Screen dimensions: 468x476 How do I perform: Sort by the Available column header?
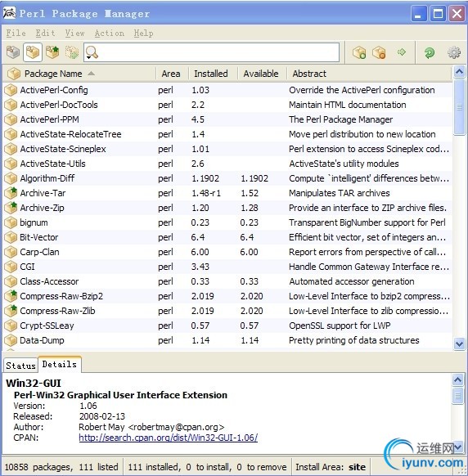coord(260,74)
